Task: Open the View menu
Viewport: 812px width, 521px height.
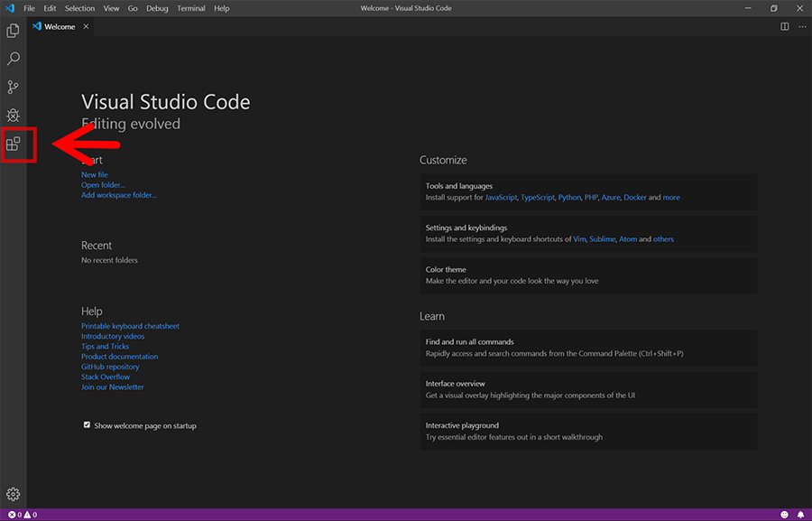Action: 111,8
